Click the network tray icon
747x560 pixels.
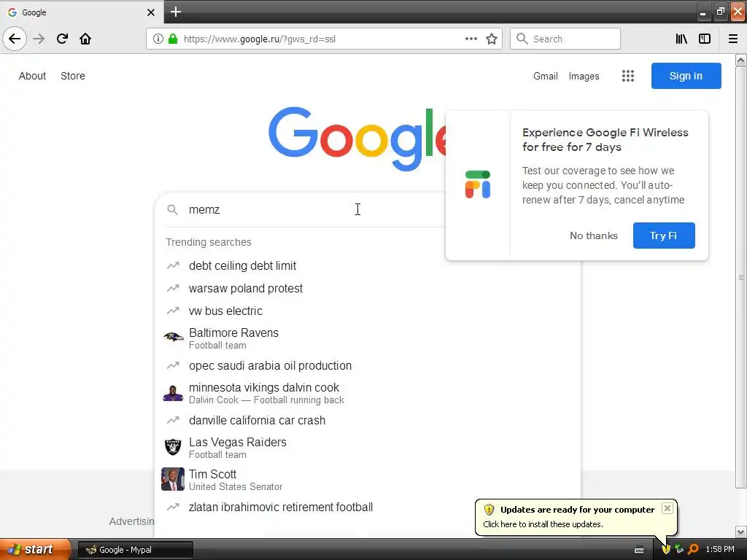680,549
